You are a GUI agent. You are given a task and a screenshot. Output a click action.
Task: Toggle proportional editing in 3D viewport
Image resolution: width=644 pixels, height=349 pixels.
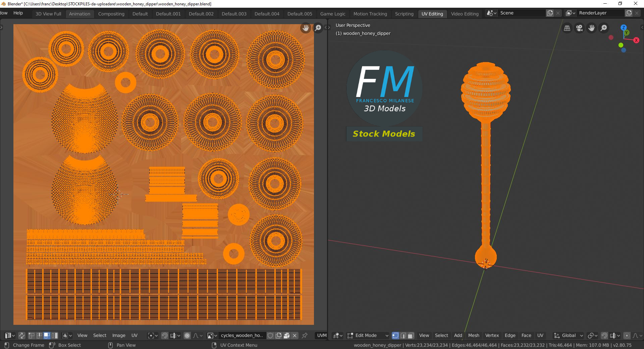[627, 335]
